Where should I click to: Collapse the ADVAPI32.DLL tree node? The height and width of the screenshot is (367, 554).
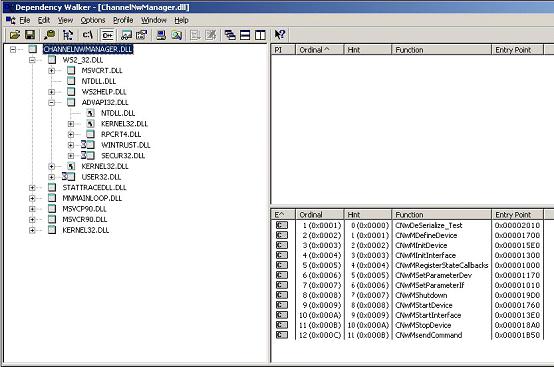pyautogui.click(x=52, y=102)
